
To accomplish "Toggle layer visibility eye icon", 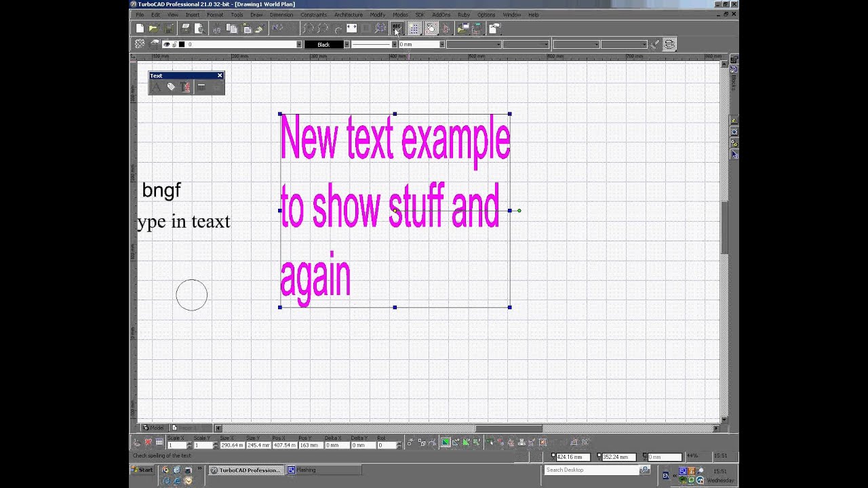I will 166,44.
